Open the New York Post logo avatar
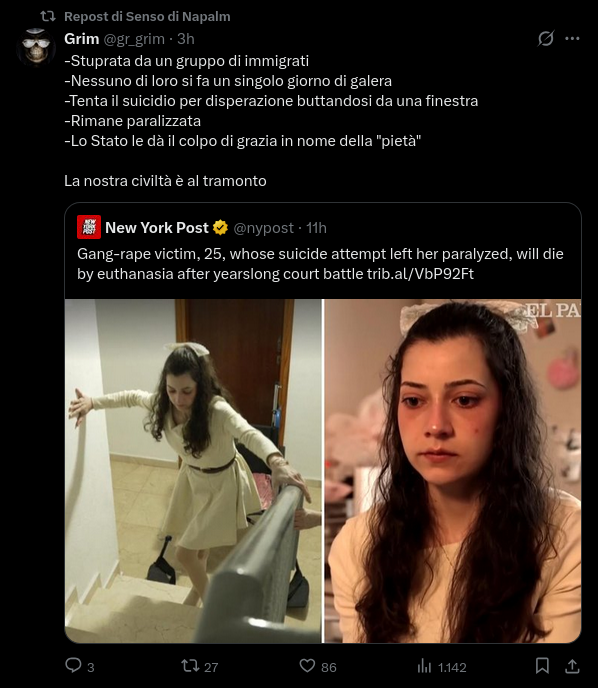The height and width of the screenshot is (688, 598). pyautogui.click(x=89, y=227)
